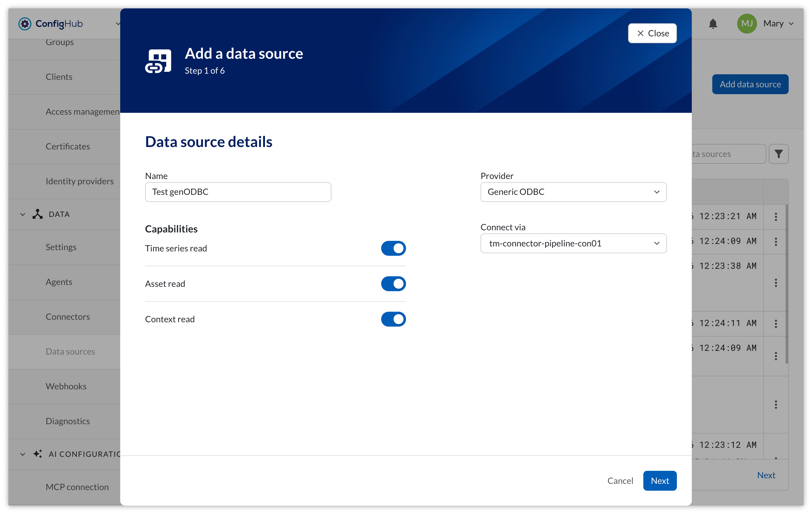Click the blue Next button in dialog
This screenshot has width=812, height=514.
pos(659,481)
